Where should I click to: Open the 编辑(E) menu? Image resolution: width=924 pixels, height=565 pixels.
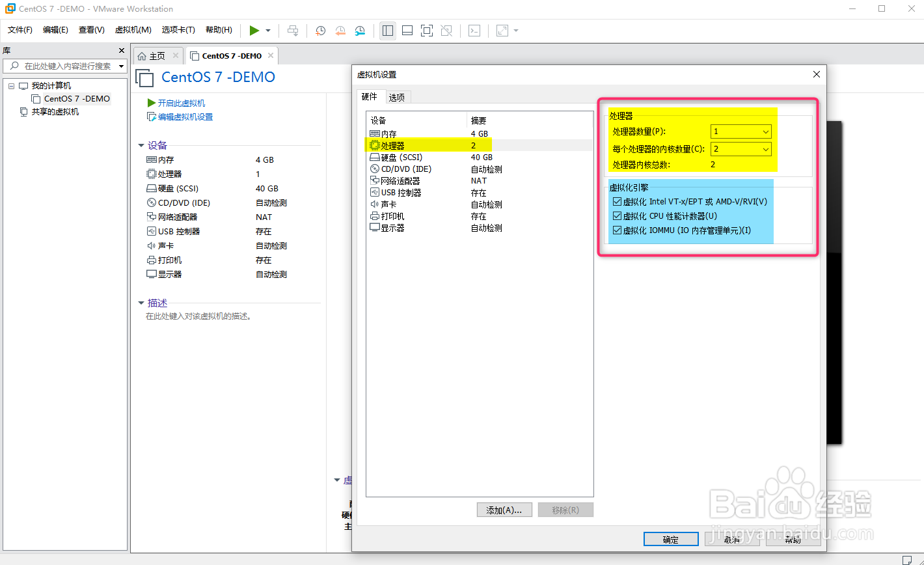55,30
